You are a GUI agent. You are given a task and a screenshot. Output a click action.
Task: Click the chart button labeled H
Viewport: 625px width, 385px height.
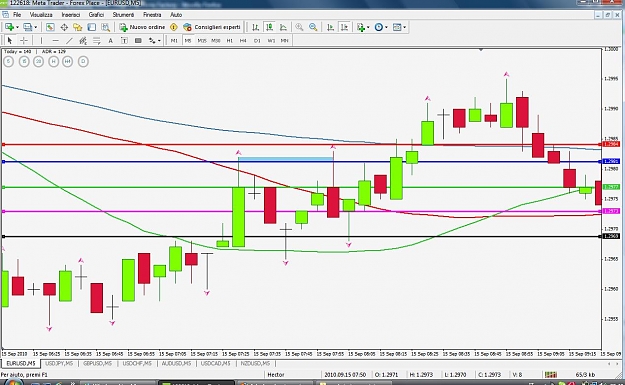[53, 61]
